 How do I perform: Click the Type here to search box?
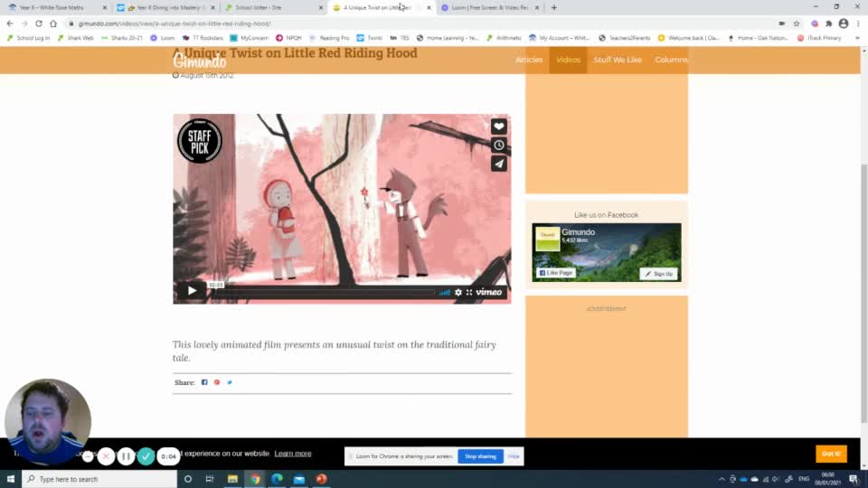pyautogui.click(x=99, y=479)
